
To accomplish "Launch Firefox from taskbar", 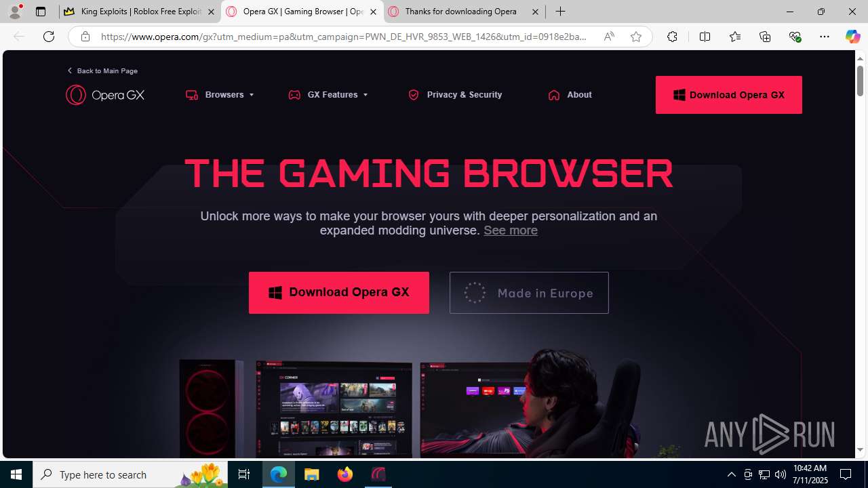I will tap(344, 474).
